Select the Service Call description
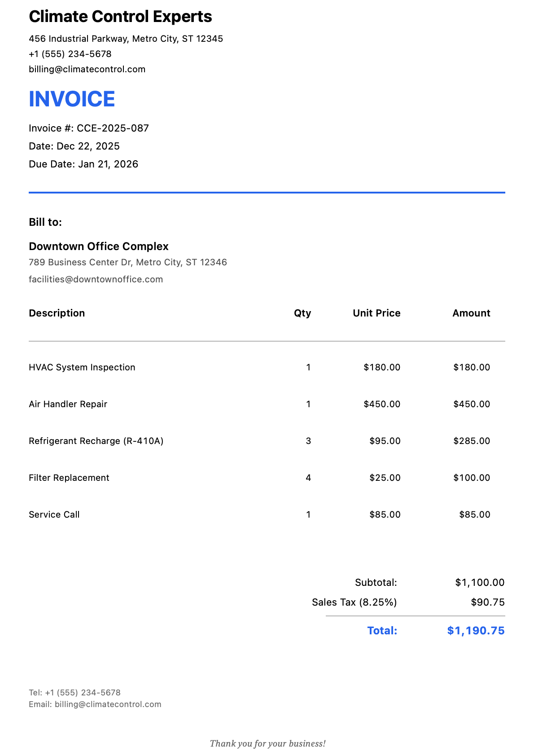This screenshot has height=756, width=534. pos(54,514)
